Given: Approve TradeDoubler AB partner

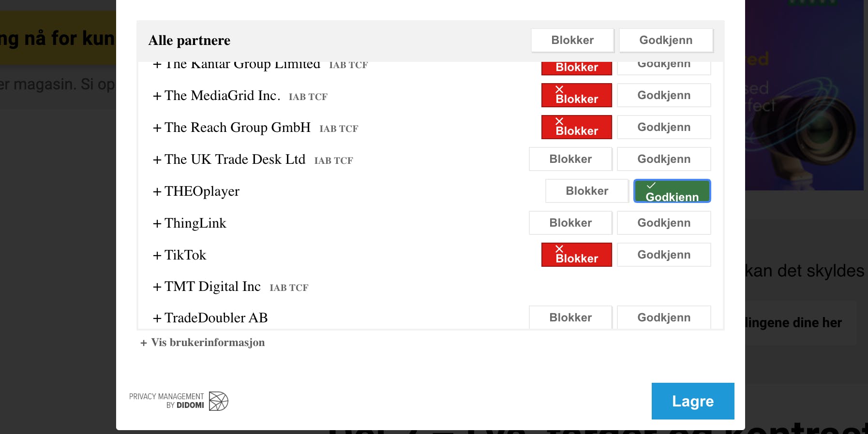Looking at the screenshot, I should tap(664, 318).
